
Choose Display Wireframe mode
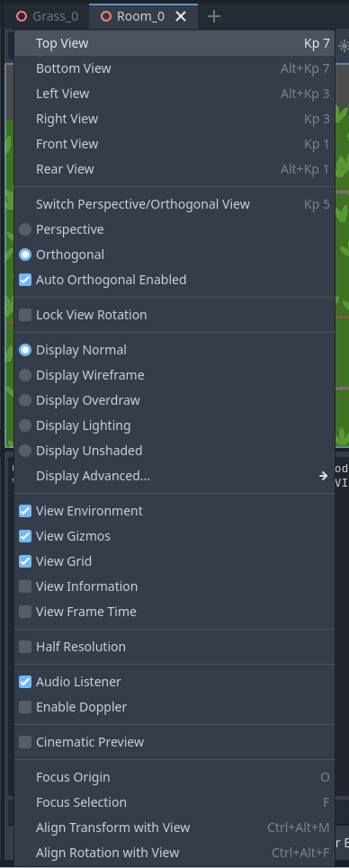(174, 375)
